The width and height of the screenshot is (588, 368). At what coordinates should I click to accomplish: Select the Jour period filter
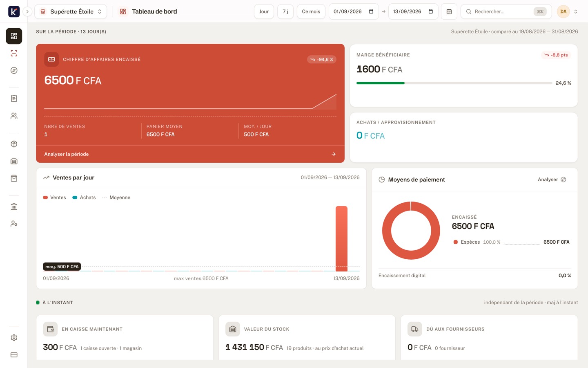pyautogui.click(x=264, y=11)
